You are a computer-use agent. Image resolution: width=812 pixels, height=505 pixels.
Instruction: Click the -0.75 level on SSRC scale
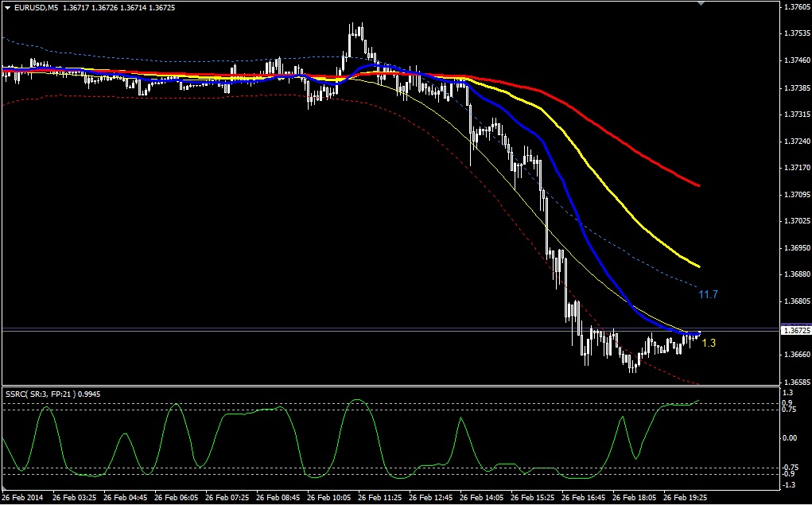pos(789,467)
